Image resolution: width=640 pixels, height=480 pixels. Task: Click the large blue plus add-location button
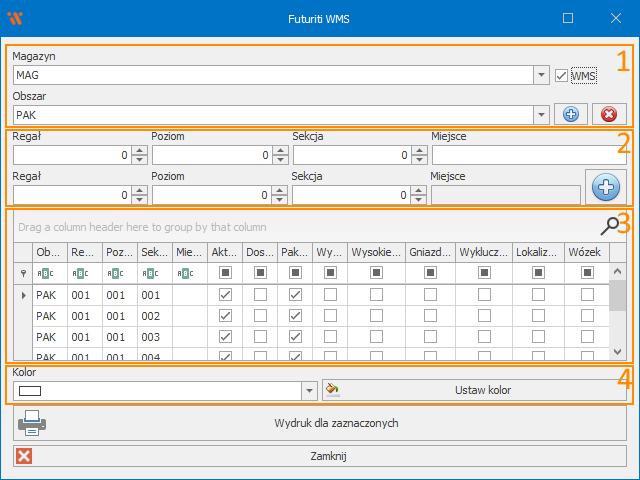tap(606, 186)
